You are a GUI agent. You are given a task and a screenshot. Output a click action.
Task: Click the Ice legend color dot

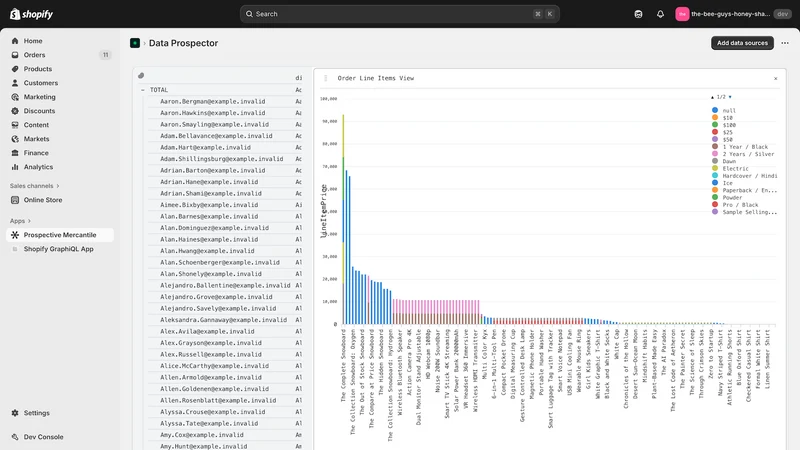[715, 183]
